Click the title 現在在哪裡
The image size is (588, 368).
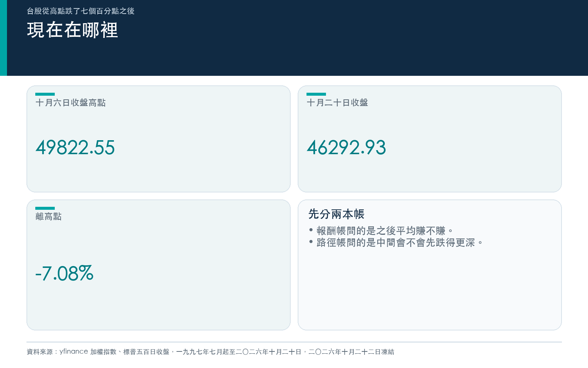tap(72, 30)
